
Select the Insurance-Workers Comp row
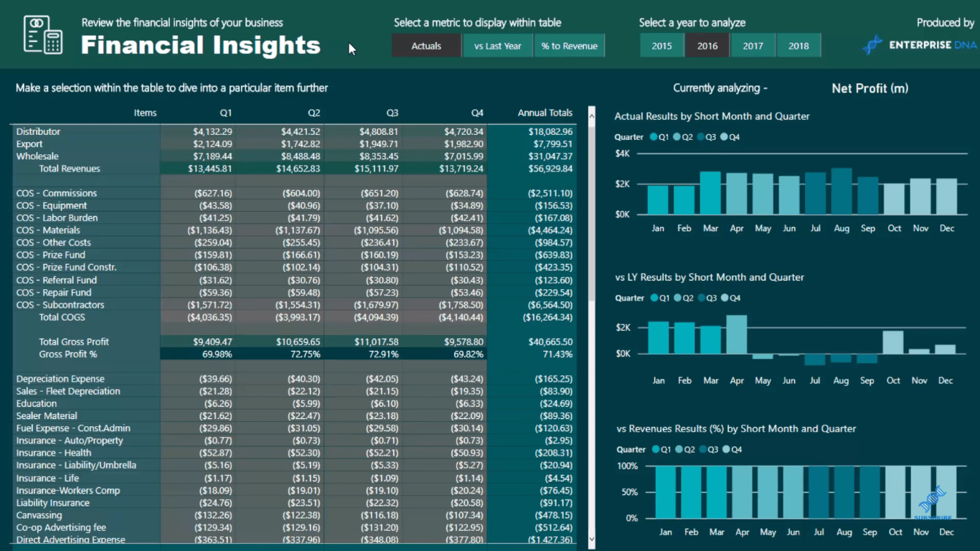[294, 491]
